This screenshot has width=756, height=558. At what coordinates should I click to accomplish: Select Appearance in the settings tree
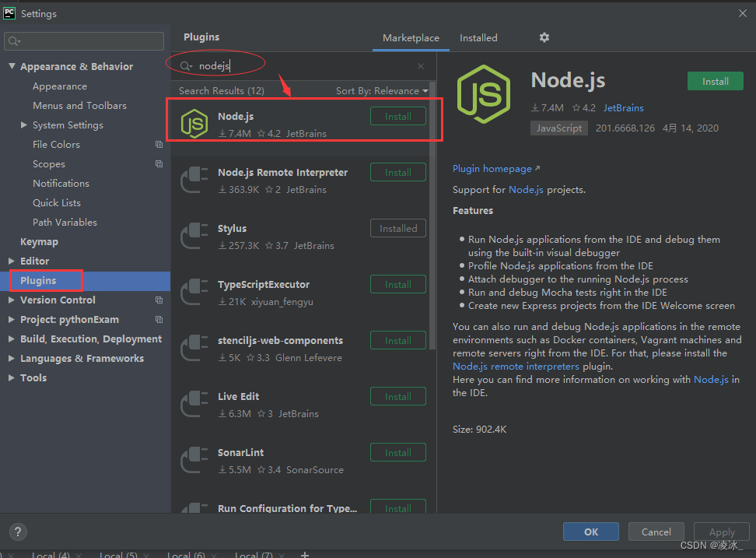60,86
